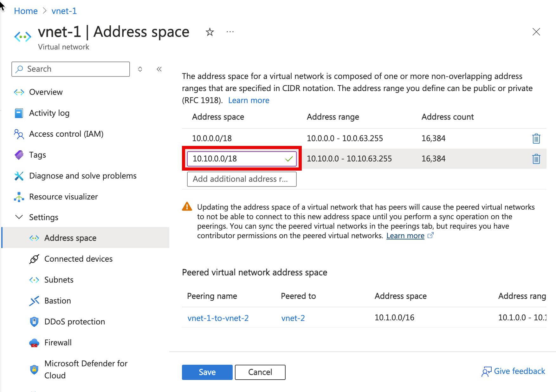556x392 pixels.
Task: Open Connected devices settings
Action: pos(78,258)
